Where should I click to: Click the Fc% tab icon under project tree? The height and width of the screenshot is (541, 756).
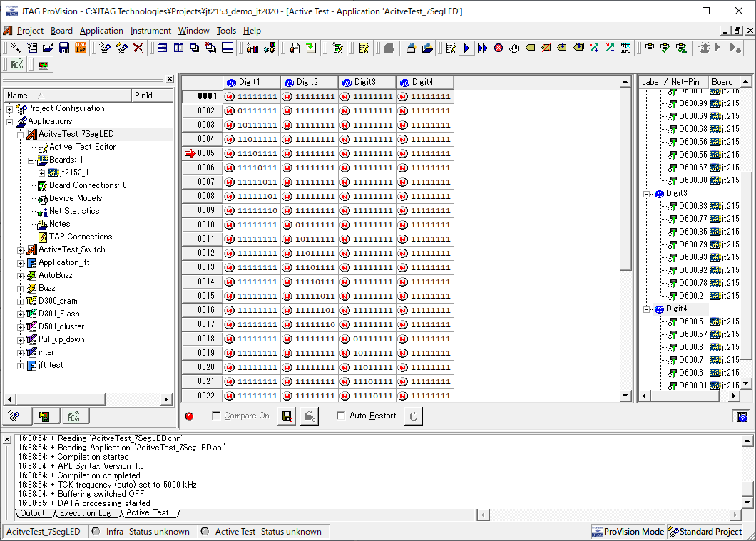(x=73, y=416)
